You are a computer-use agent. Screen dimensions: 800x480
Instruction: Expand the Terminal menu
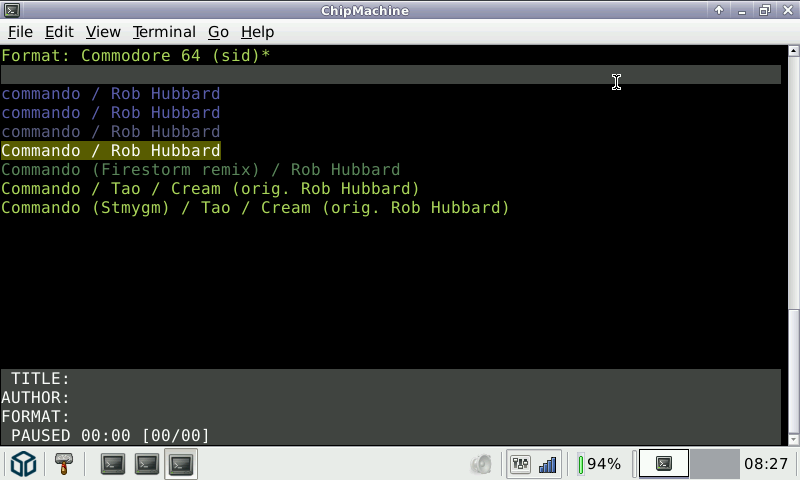164,32
